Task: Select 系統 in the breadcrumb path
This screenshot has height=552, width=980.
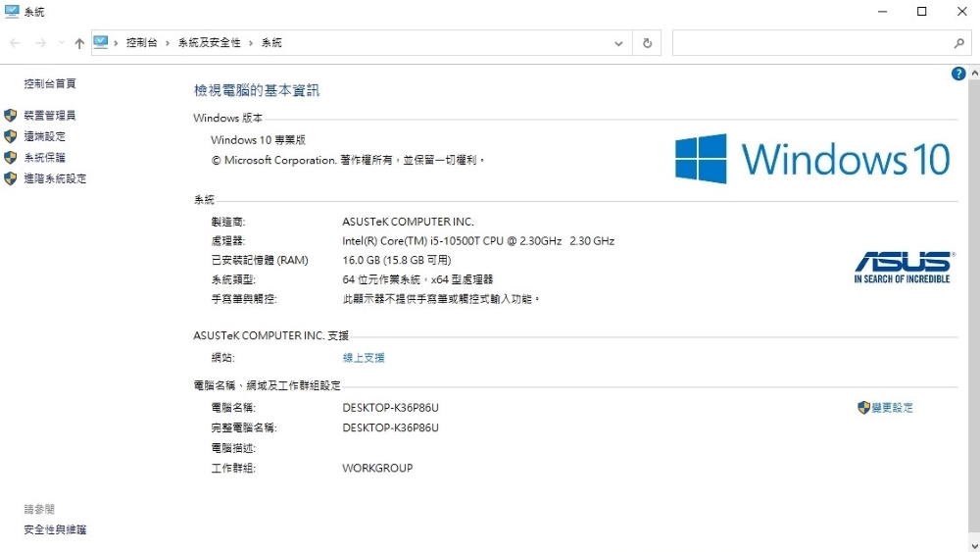Action: click(271, 42)
